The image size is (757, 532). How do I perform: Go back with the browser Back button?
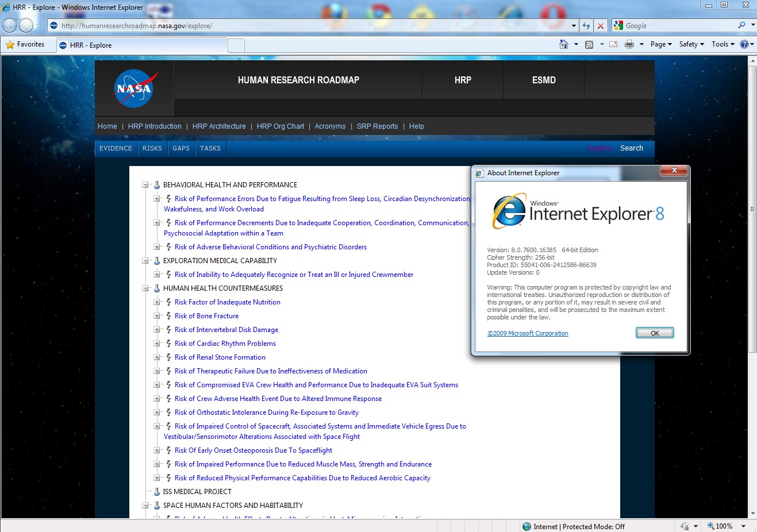pos(10,25)
